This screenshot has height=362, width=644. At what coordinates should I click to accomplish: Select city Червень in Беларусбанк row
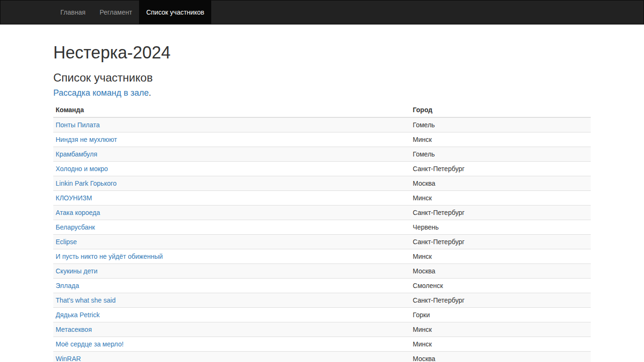pyautogui.click(x=426, y=227)
